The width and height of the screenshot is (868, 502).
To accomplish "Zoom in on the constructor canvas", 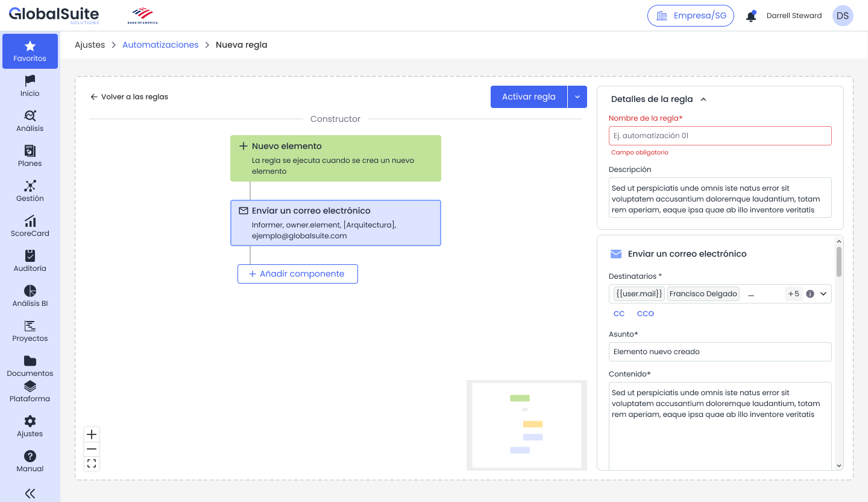I will coord(92,434).
